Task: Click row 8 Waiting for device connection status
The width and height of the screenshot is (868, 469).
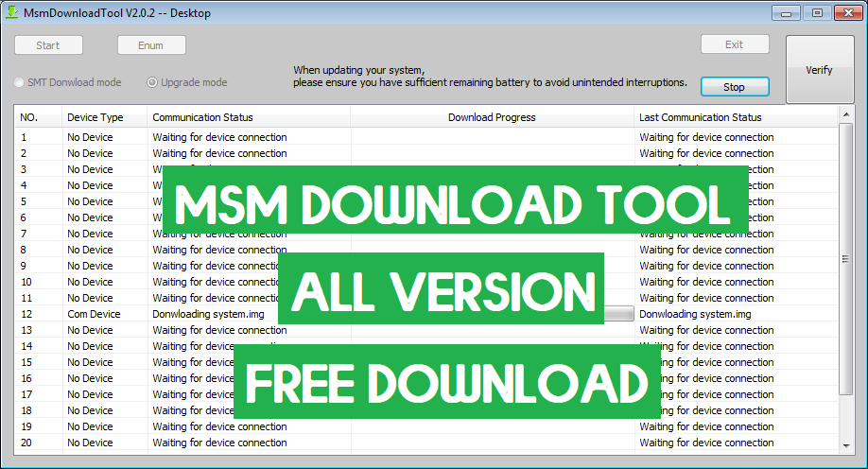Action: 219,250
